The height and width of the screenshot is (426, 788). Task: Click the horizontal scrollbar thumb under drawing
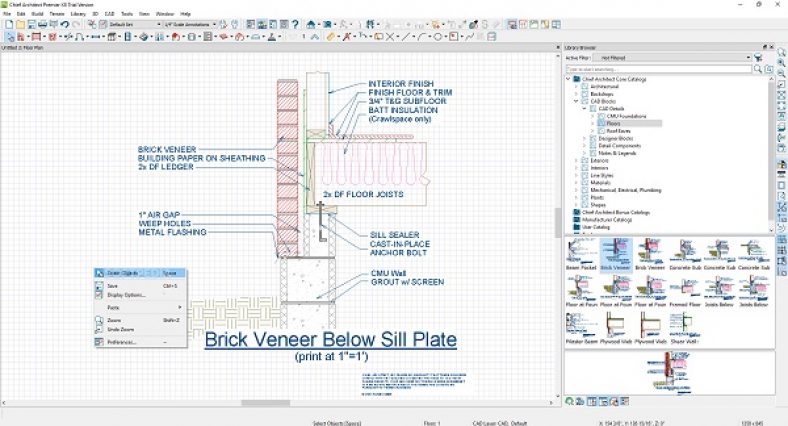265,403
